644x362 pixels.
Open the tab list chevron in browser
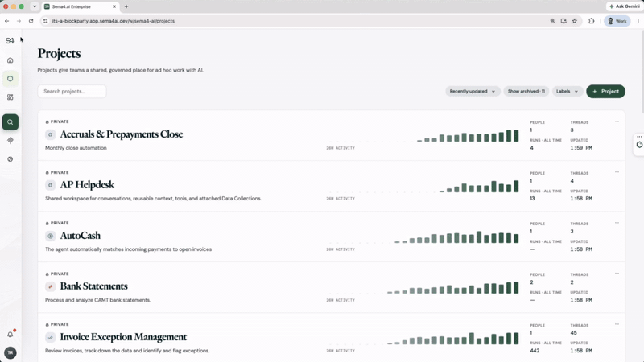pyautogui.click(x=35, y=6)
